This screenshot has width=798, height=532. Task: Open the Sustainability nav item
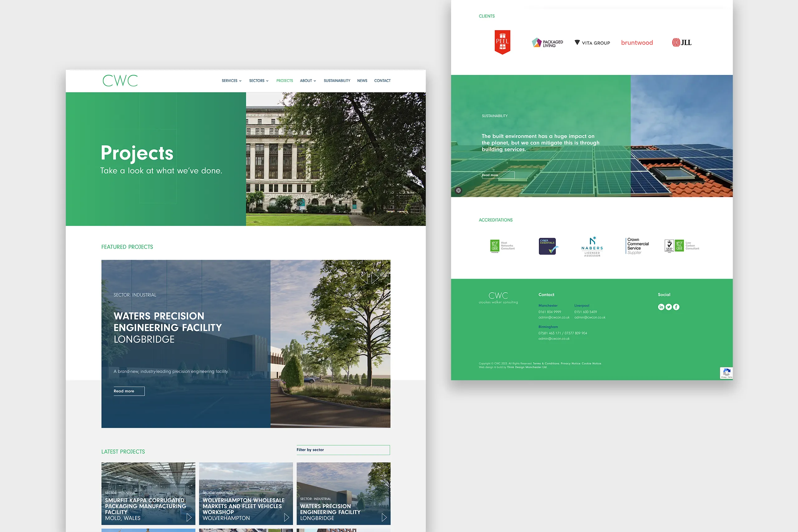pyautogui.click(x=337, y=81)
